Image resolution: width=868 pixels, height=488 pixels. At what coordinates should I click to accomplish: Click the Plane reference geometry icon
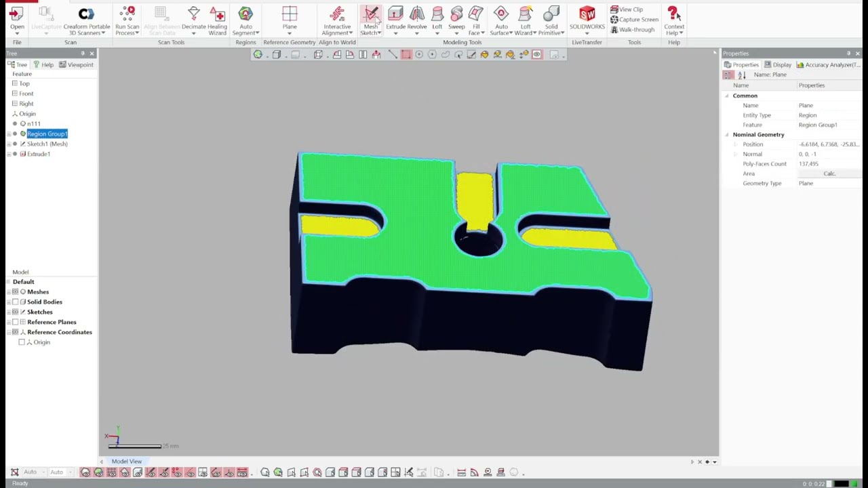(x=290, y=14)
